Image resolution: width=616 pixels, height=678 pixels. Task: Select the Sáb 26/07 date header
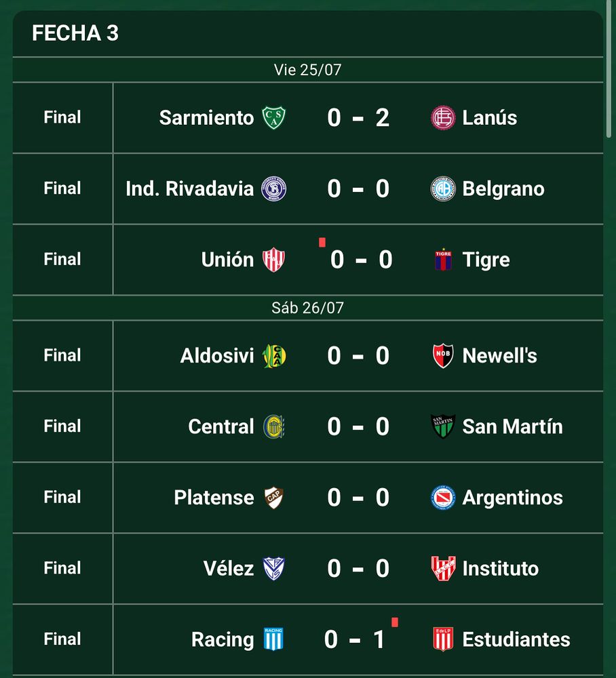307,308
